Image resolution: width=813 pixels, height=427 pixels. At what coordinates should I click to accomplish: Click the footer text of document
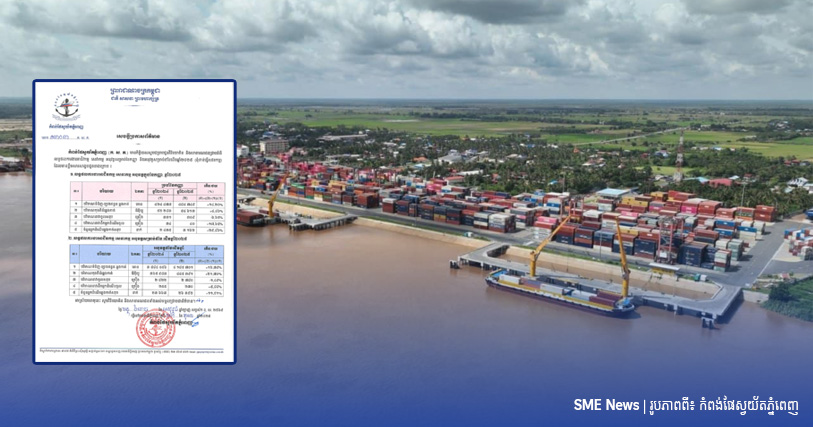pyautogui.click(x=135, y=352)
